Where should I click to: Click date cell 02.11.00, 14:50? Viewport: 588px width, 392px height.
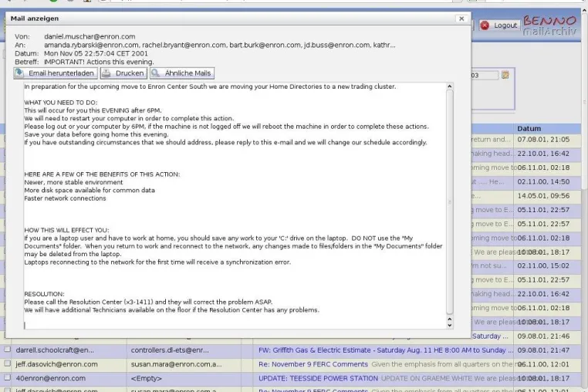click(x=543, y=181)
